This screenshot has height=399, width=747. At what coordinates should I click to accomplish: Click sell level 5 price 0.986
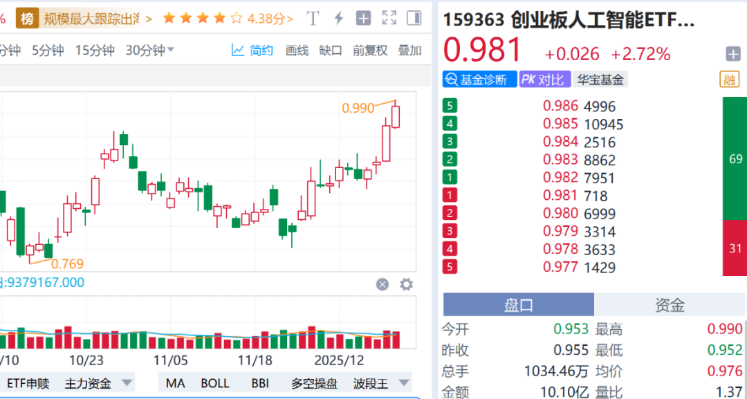560,106
